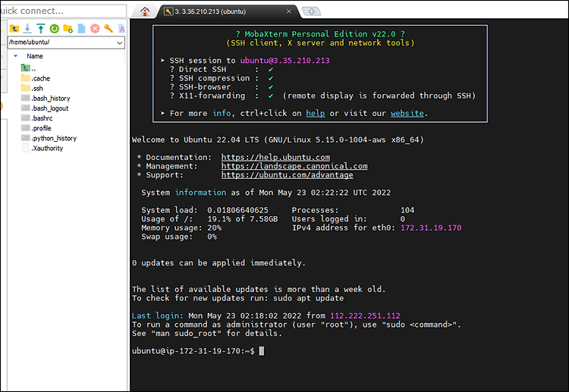
Task: Click the 172.31.19.170 IPv4 address
Action: 431,227
